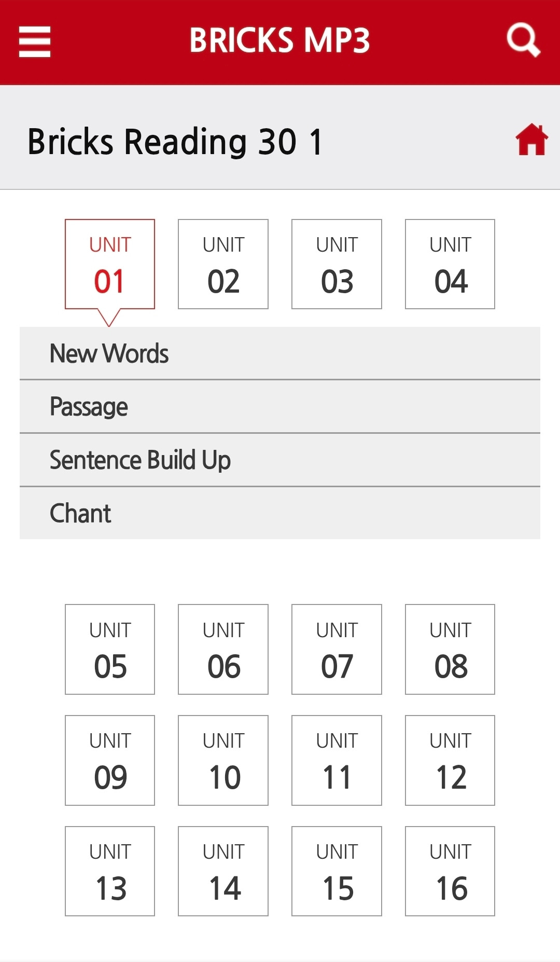Open Unit 04 tile

pos(450,264)
